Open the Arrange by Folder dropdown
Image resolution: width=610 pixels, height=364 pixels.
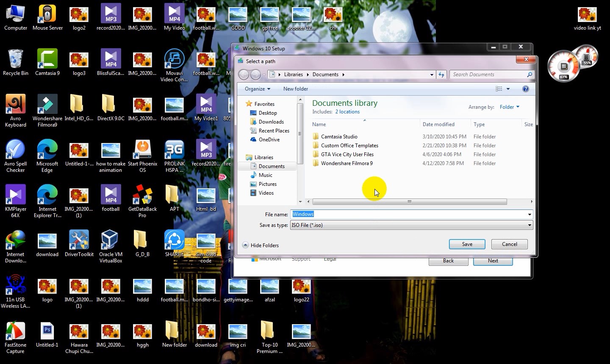pyautogui.click(x=509, y=107)
